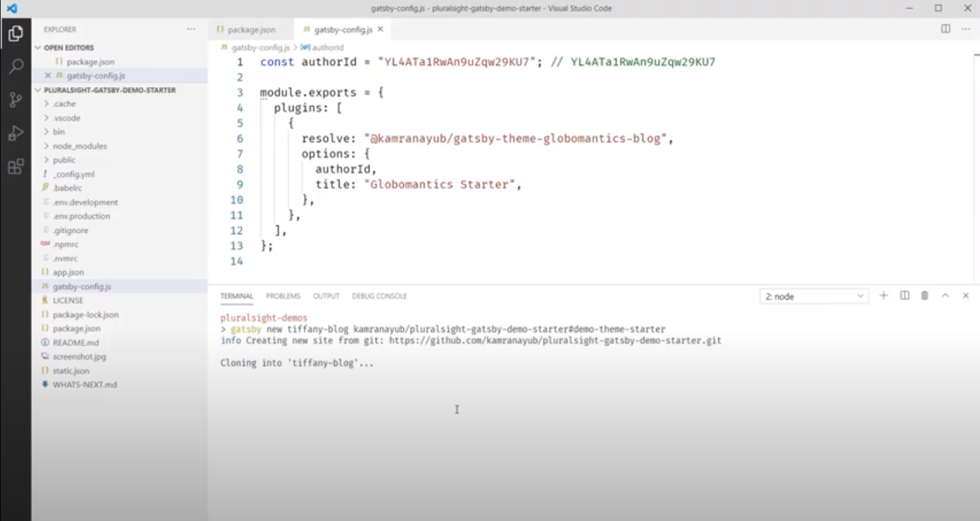The width and height of the screenshot is (980, 521).
Task: Open the README.md file
Action: pos(75,343)
